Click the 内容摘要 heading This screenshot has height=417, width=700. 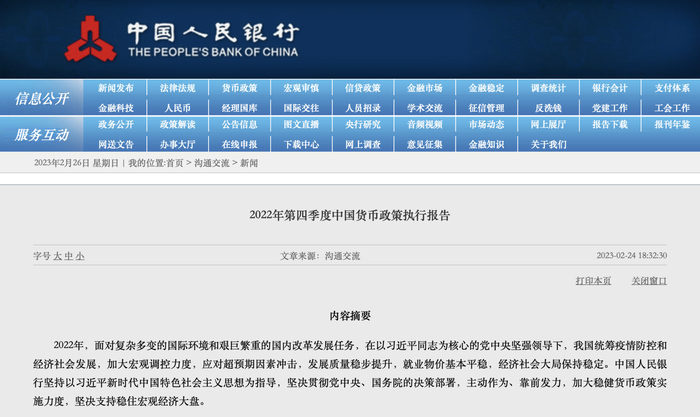tap(350, 316)
